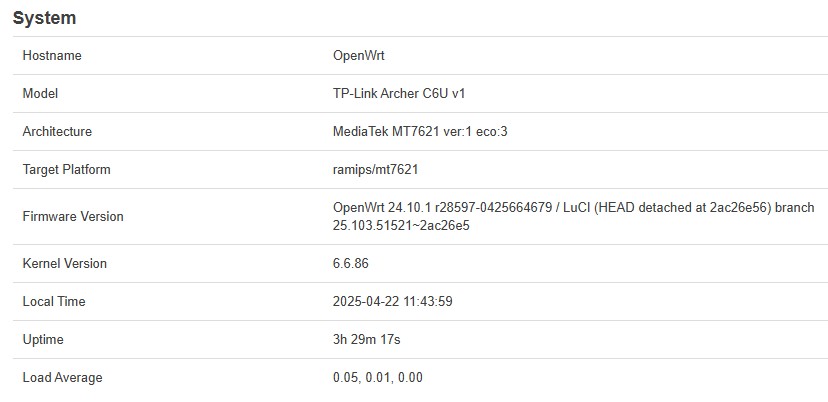Click the OpenWrt hostname value
Image resolution: width=828 pixels, height=402 pixels.
click(x=359, y=55)
